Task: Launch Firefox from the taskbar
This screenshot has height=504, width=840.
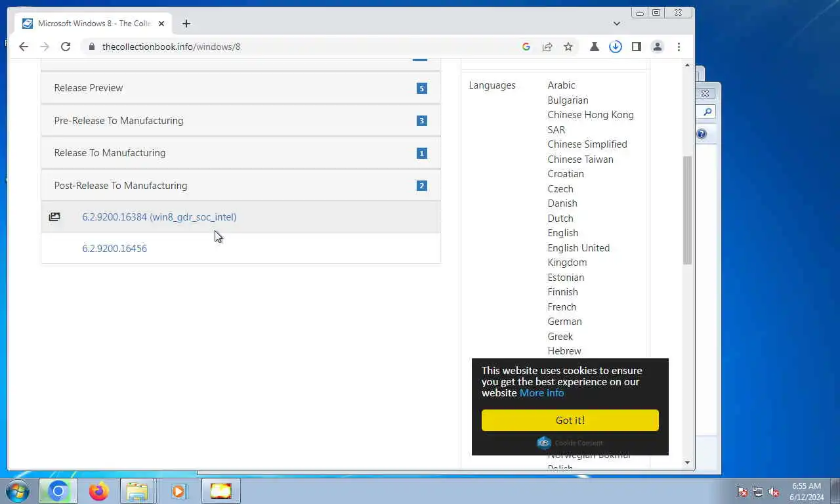Action: click(x=98, y=491)
